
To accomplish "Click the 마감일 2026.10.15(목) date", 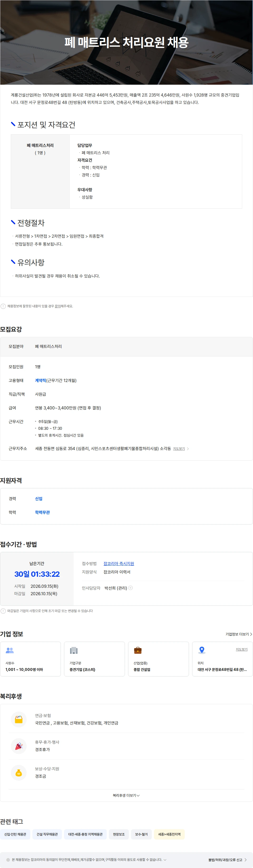I will pyautogui.click(x=44, y=594).
